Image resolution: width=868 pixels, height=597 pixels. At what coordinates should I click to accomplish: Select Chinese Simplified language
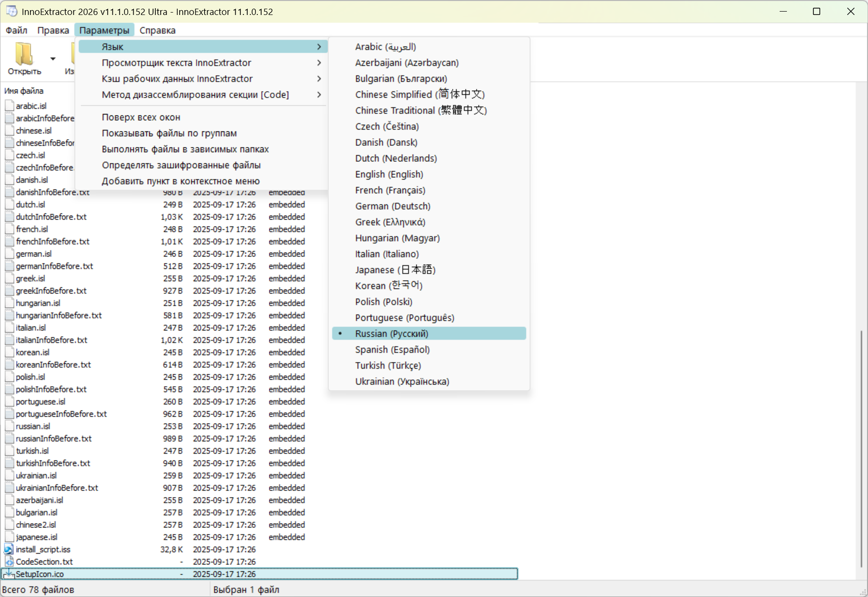429,95
